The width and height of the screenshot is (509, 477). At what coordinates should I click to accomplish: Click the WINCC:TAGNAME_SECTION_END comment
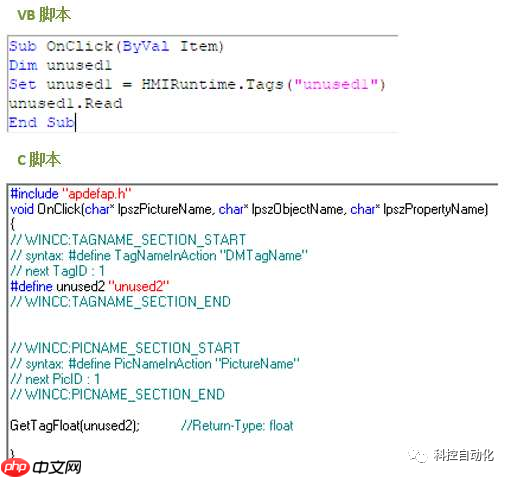(x=120, y=302)
